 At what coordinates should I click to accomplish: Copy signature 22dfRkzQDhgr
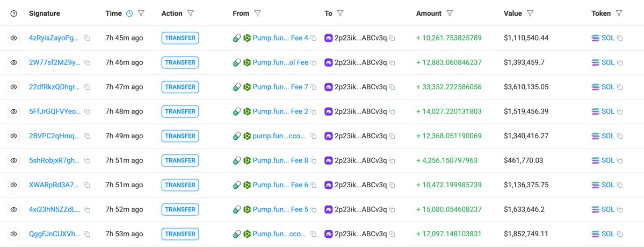coord(87,87)
